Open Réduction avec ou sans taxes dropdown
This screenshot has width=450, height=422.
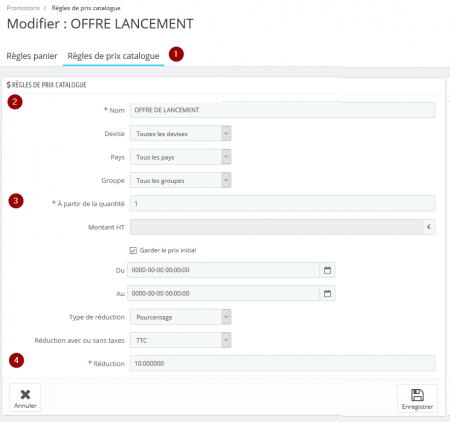[x=180, y=340]
